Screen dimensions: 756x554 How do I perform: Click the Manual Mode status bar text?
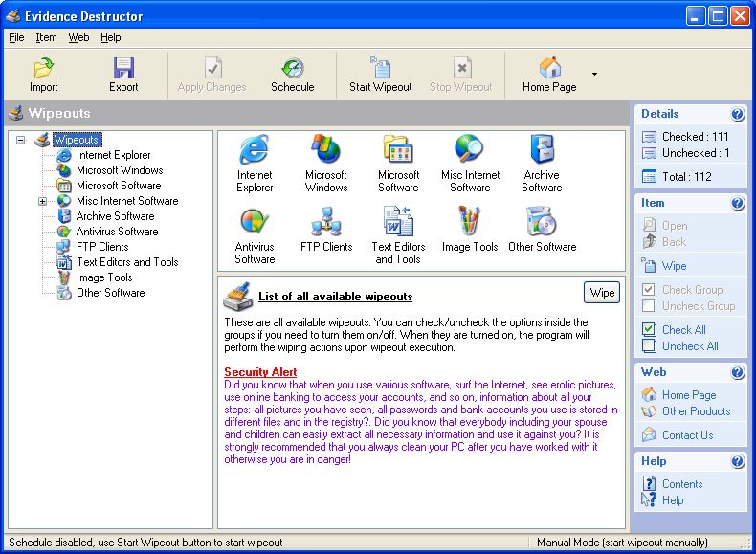(x=622, y=543)
